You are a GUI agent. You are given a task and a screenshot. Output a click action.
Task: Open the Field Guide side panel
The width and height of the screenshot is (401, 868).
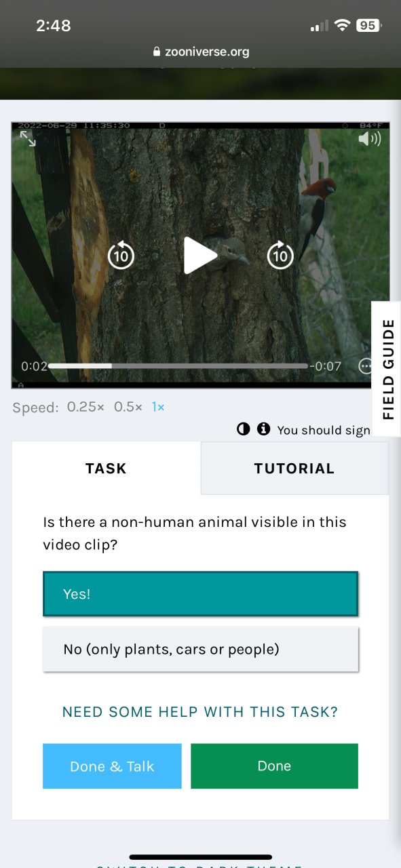point(388,370)
